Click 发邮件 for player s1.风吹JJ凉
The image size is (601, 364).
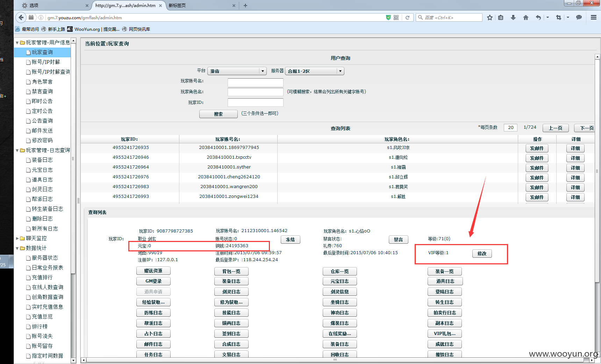tap(537, 148)
